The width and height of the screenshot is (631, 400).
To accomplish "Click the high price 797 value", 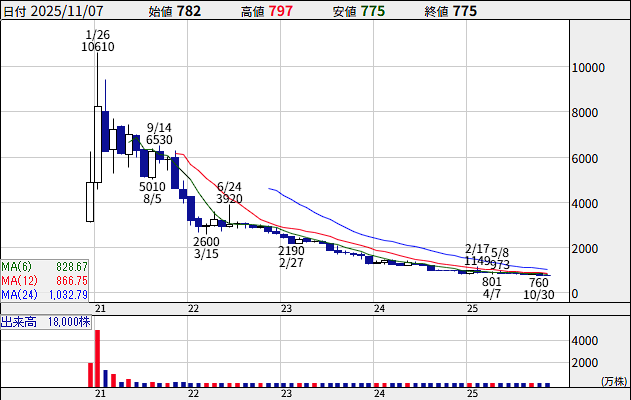I will [x=281, y=11].
